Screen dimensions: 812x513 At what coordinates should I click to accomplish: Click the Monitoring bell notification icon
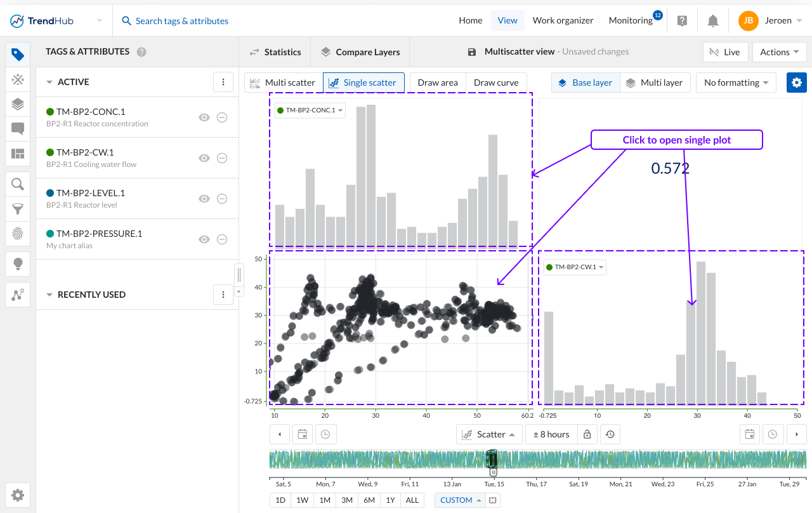712,20
